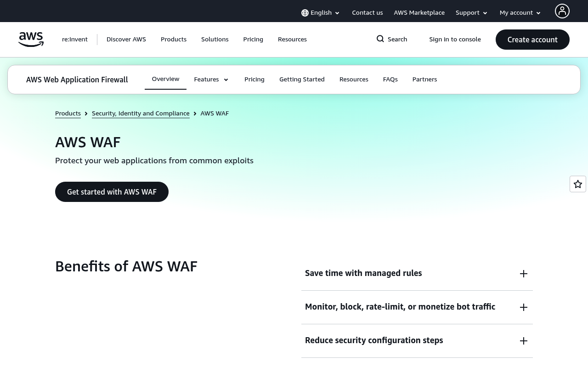Expand Reduce security configuration steps
The width and height of the screenshot is (588, 368).
417,341
